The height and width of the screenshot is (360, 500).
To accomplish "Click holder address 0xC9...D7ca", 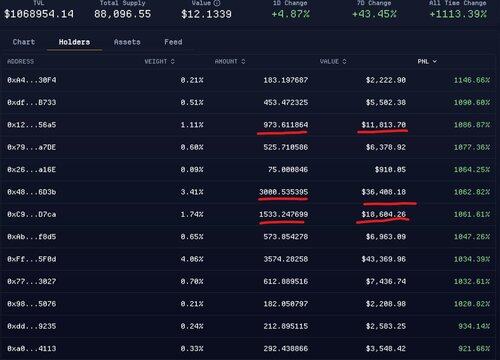I will pos(32,215).
